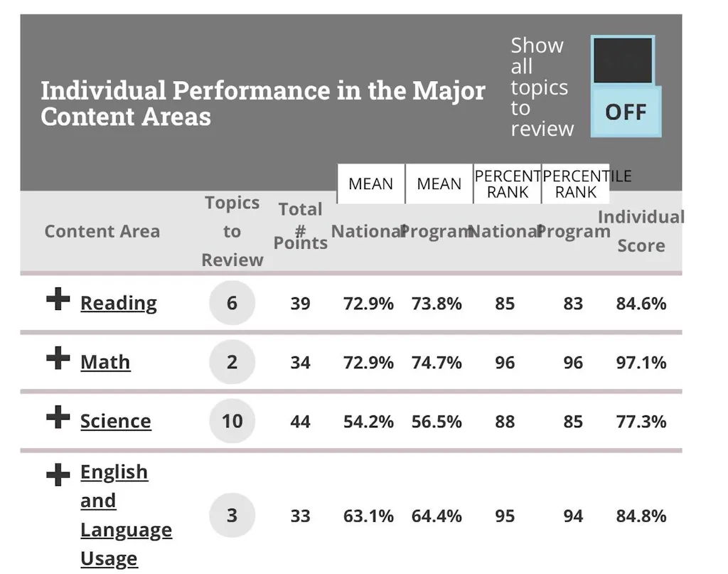This screenshot has height=574, width=728.
Task: Select the PERCENTILE RANK header box
Action: click(x=576, y=184)
